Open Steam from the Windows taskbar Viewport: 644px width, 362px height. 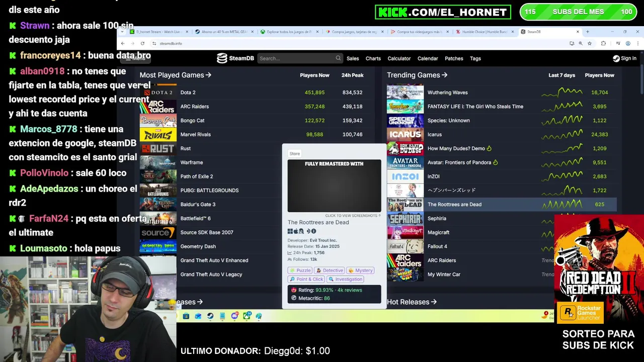[x=210, y=316]
